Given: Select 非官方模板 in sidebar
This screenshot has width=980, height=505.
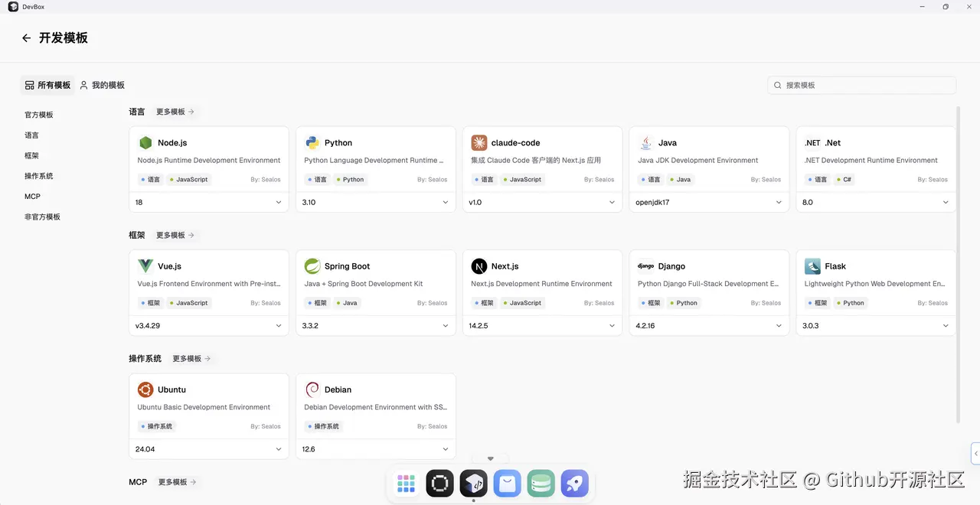Looking at the screenshot, I should pos(42,217).
